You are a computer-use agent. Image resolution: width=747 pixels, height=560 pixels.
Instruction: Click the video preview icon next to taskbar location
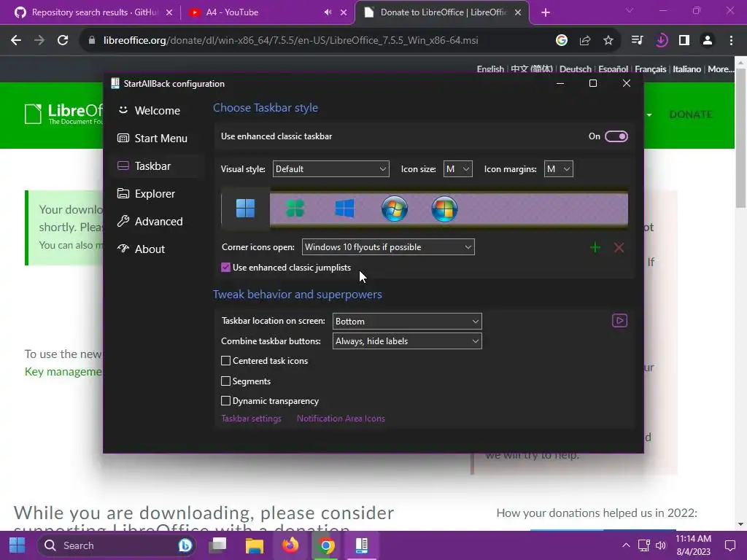[x=619, y=321]
